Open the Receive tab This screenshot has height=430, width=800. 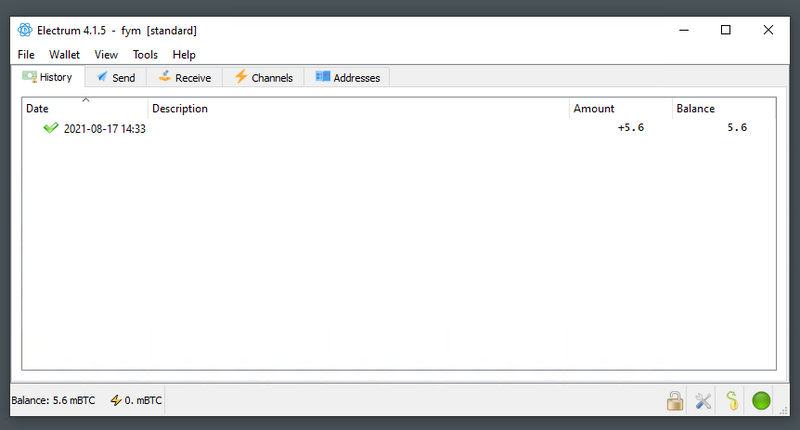184,77
